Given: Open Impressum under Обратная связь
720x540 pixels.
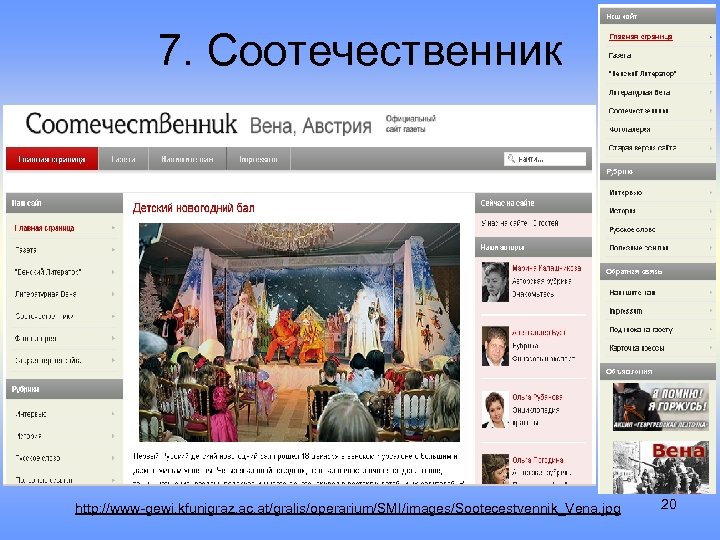Looking at the screenshot, I should click(625, 311).
